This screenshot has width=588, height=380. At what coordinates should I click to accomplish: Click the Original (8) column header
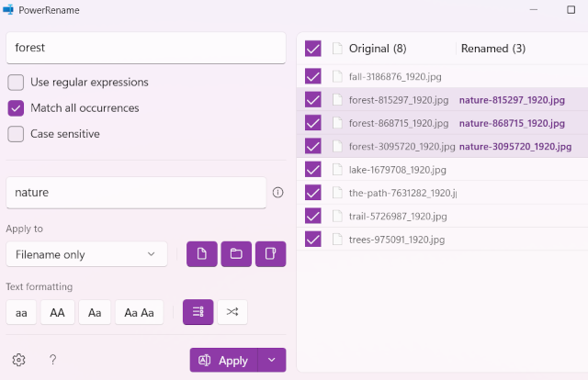tap(378, 49)
